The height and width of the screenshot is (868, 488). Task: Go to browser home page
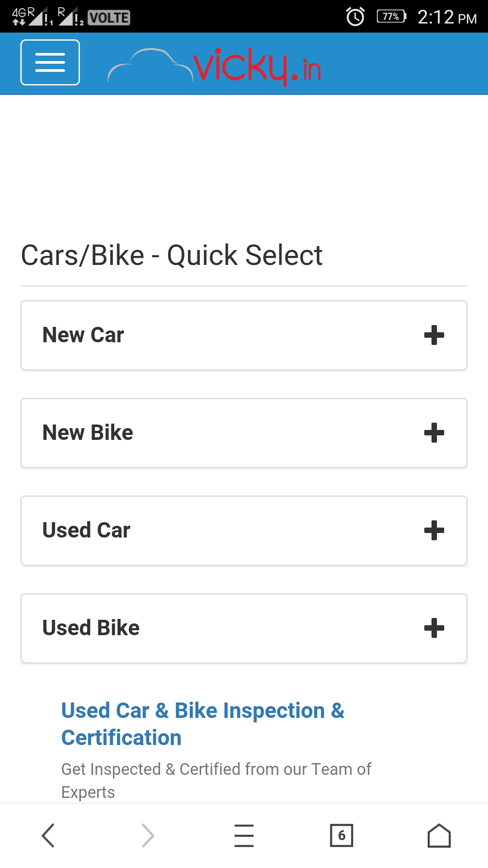tap(439, 835)
